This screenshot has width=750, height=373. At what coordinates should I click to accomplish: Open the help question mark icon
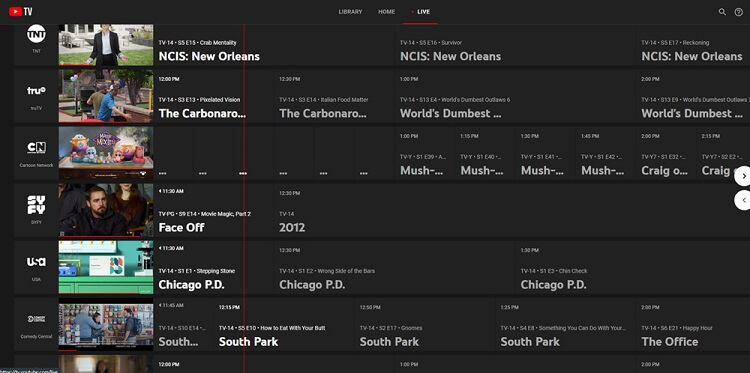739,12
